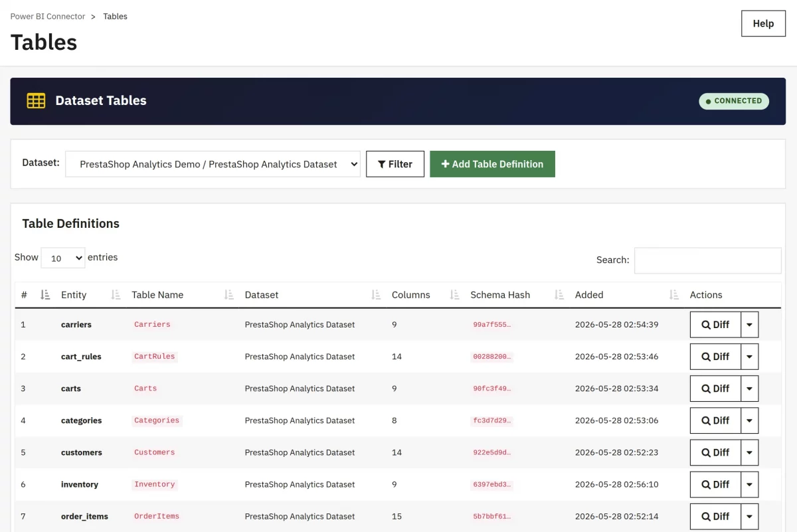Click schema hash 90fc3f49…
Viewport: 797px width, 532px height.
pos(492,389)
